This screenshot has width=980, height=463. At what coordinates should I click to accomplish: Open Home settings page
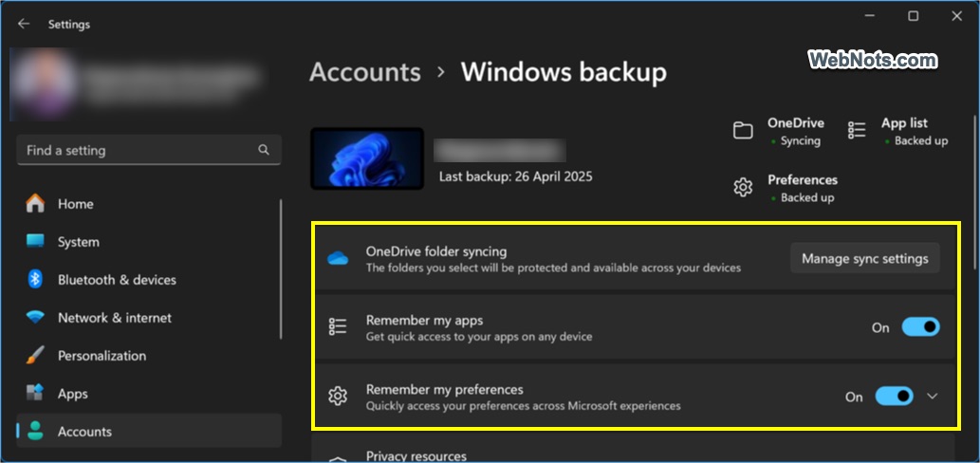tap(149, 204)
